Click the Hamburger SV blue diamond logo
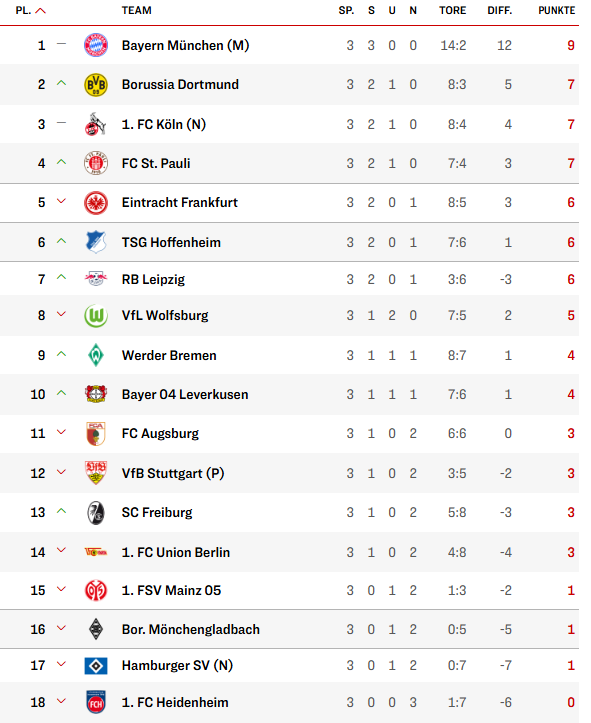Viewport: 591px width, 723px height. [96, 666]
